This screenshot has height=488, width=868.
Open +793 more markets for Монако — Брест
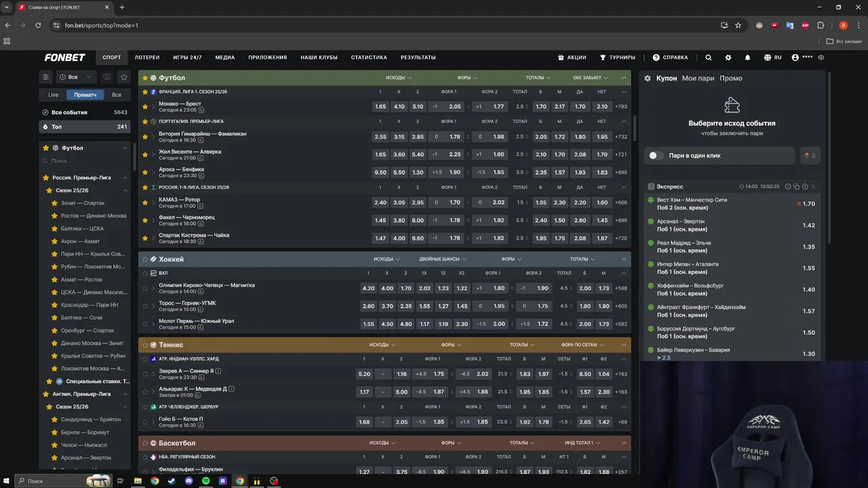click(x=620, y=106)
